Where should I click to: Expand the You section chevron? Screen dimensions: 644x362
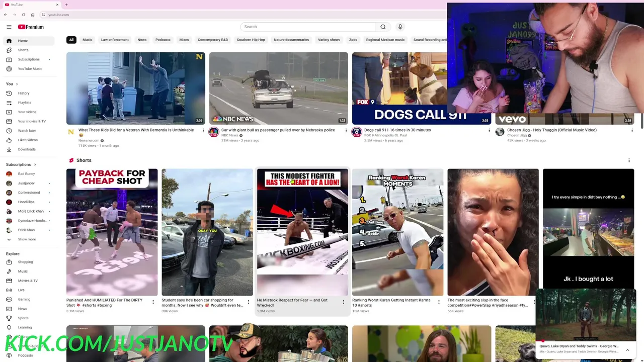click(17, 84)
